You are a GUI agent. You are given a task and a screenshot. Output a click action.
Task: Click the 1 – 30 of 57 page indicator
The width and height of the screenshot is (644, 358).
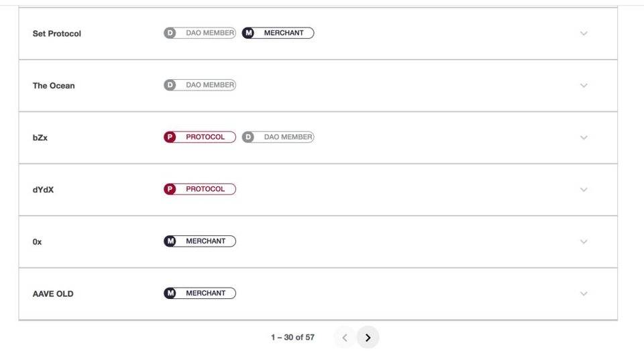point(292,338)
